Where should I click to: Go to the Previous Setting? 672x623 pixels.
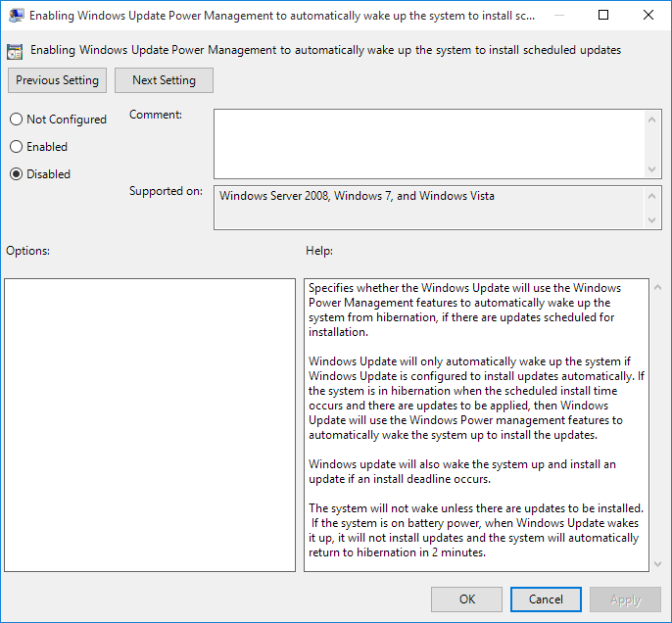(x=57, y=80)
